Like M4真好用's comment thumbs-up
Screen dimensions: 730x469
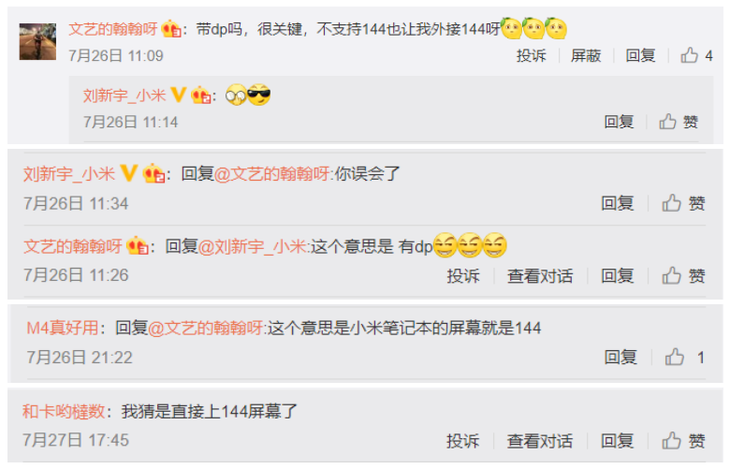pos(684,358)
